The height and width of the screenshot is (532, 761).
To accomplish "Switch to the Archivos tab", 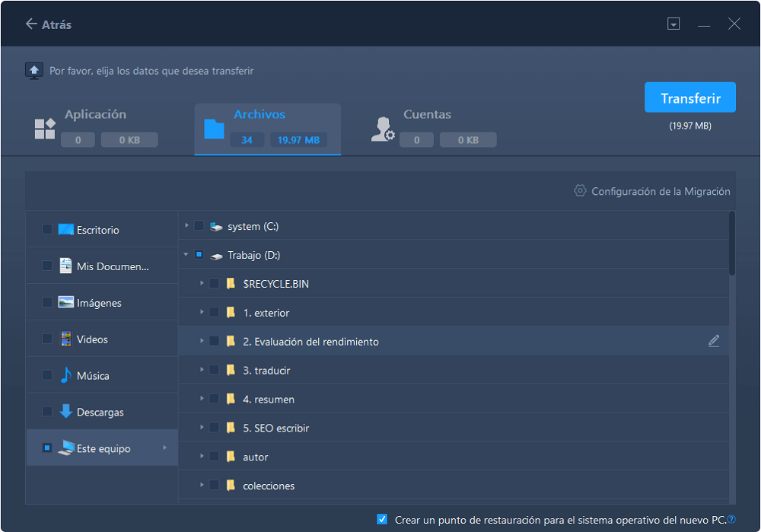I will (267, 129).
